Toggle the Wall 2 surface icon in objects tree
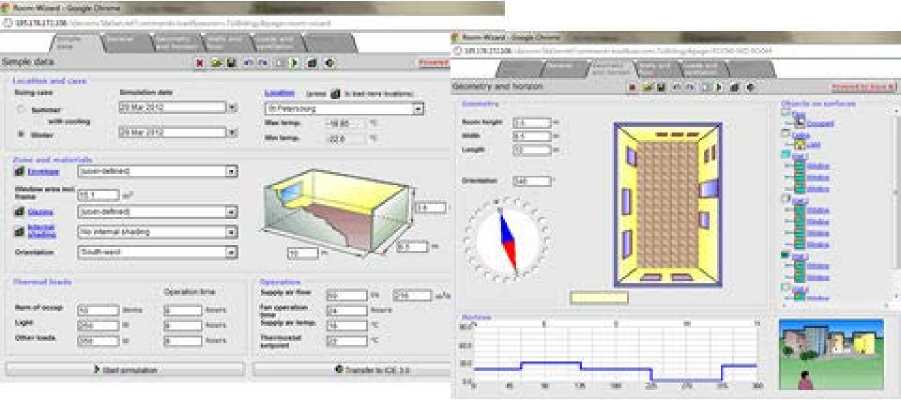901x400 pixels. (x=786, y=199)
